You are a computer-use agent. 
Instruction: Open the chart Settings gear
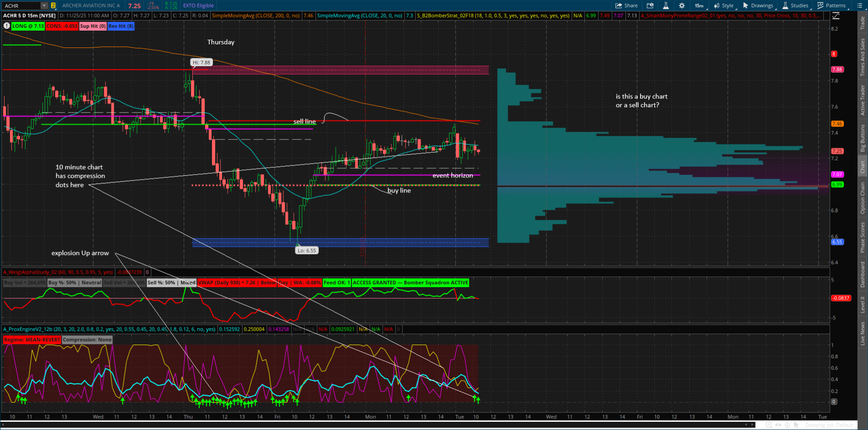682,5
